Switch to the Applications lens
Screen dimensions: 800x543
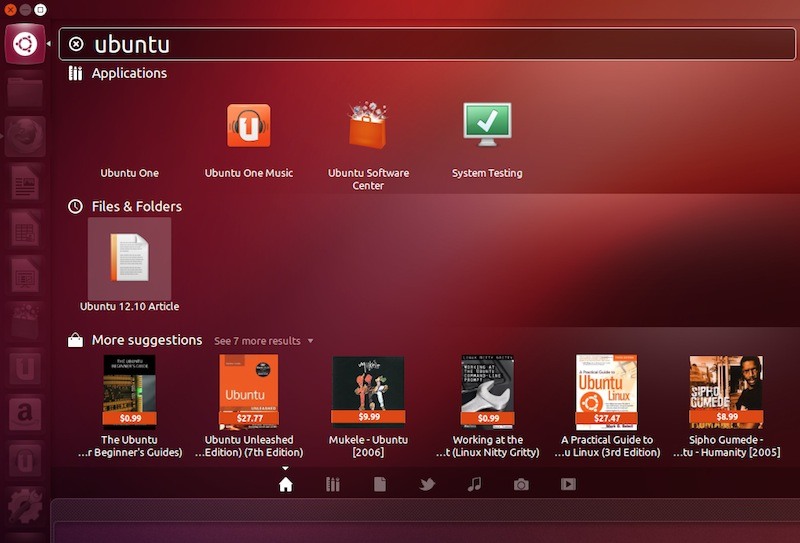[333, 484]
